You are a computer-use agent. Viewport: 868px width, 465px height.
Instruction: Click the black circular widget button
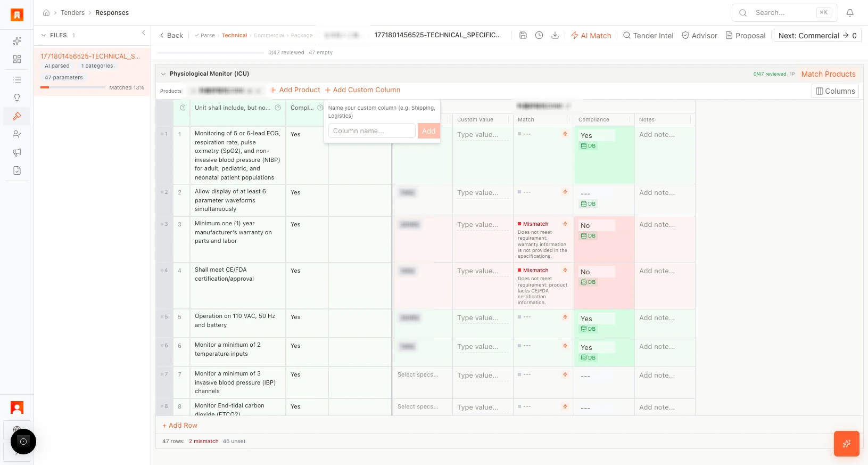[23, 442]
